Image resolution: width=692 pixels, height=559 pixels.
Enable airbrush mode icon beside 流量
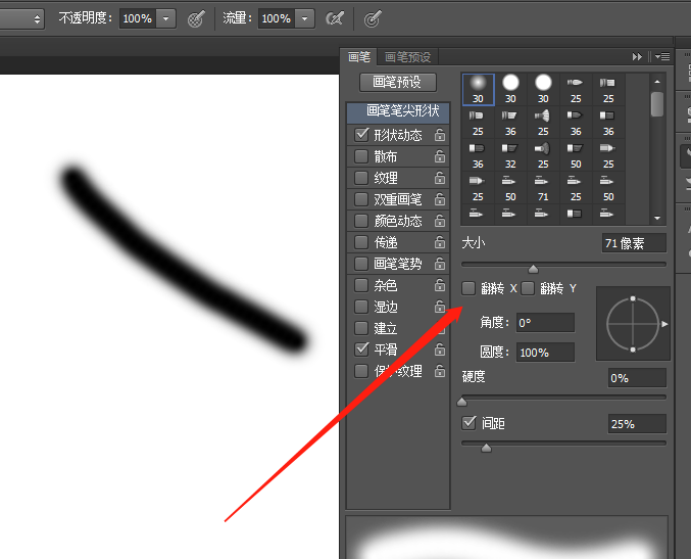[x=335, y=18]
